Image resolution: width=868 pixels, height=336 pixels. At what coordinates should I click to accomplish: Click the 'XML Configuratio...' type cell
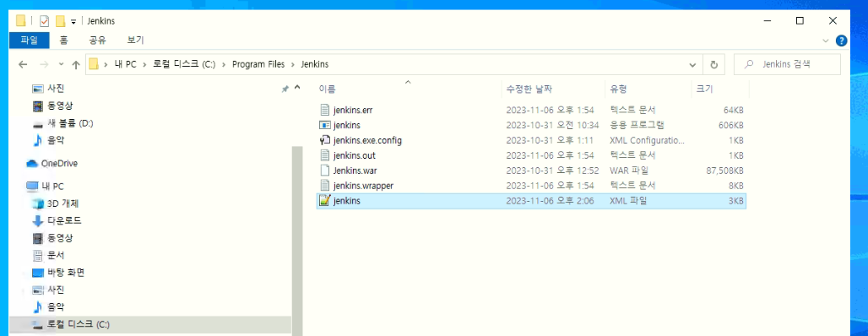click(647, 141)
